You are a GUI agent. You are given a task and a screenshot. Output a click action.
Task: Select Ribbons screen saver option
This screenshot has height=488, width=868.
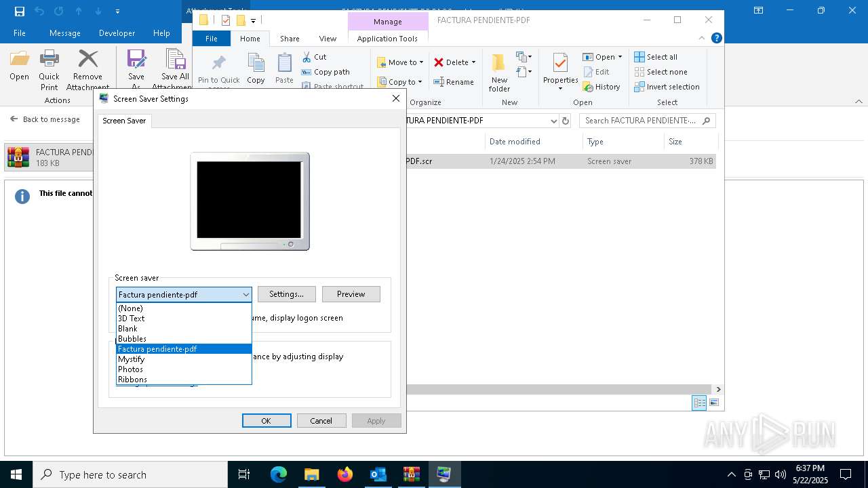tap(184, 380)
